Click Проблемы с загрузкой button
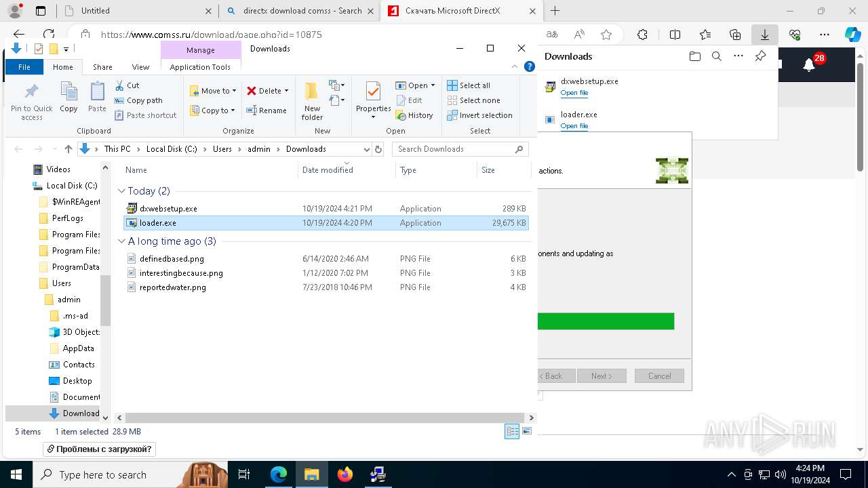 point(100,449)
